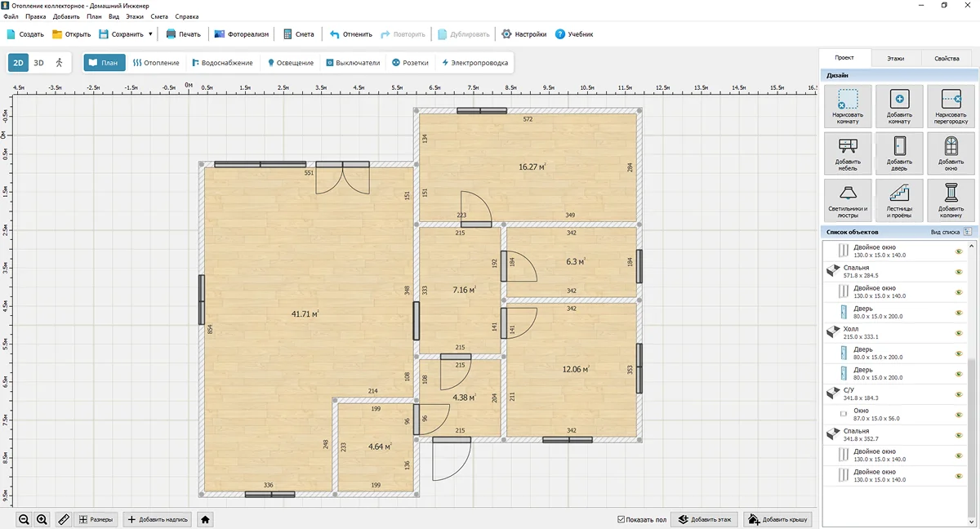Switch to walk-through person mode
Screen dimensions: 980x529
click(59, 63)
